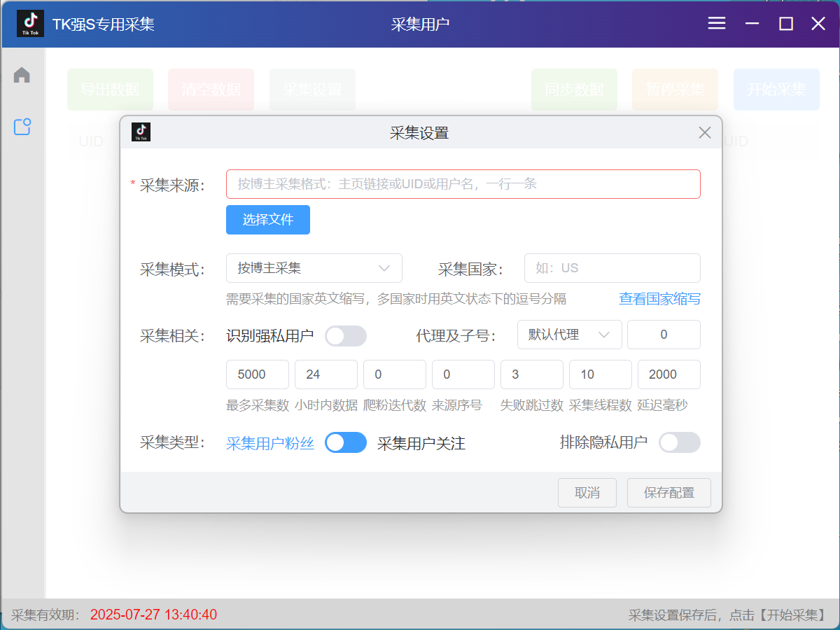
Task: Open the hamburger menu in title bar
Action: pos(717,24)
